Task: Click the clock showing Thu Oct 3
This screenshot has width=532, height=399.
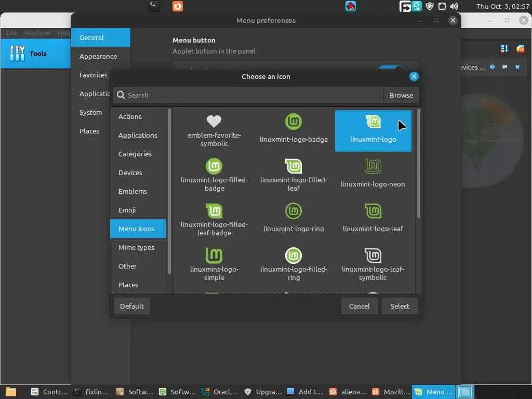Action: coord(502,6)
